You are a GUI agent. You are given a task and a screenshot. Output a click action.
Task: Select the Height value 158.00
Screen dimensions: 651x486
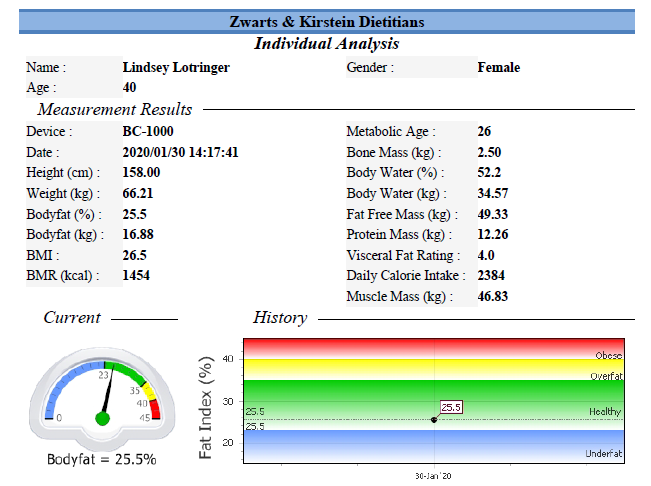coord(141,172)
